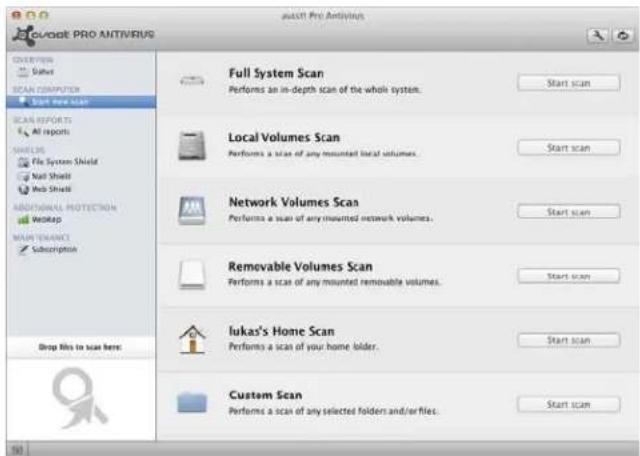Screen dimensions: 640x456
Task: Click the Home Scan house icon
Action: click(x=192, y=339)
